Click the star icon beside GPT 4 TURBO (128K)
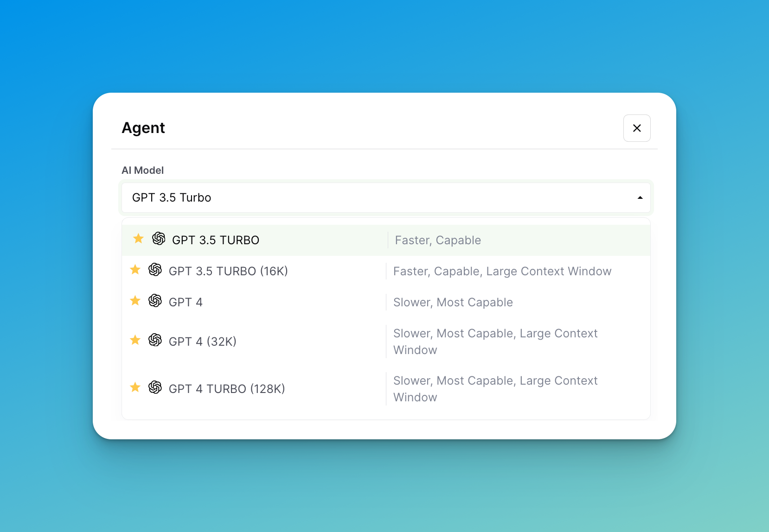 point(135,387)
